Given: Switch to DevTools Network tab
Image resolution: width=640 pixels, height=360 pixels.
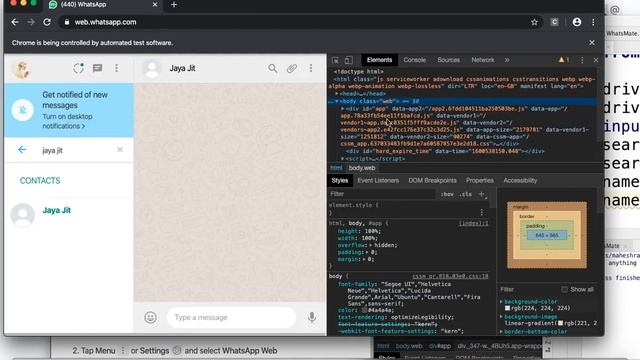Looking at the screenshot, I should pos(482,60).
